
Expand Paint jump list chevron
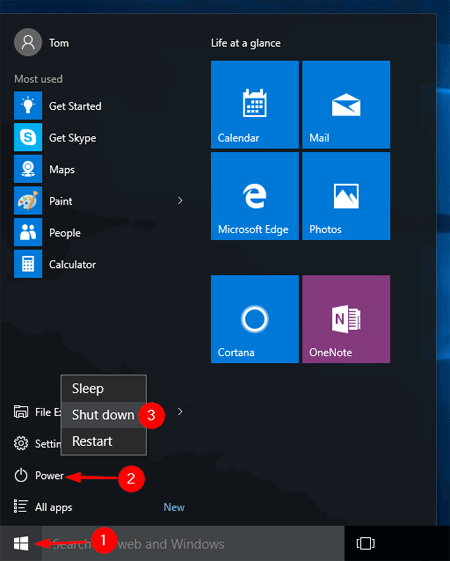click(180, 201)
